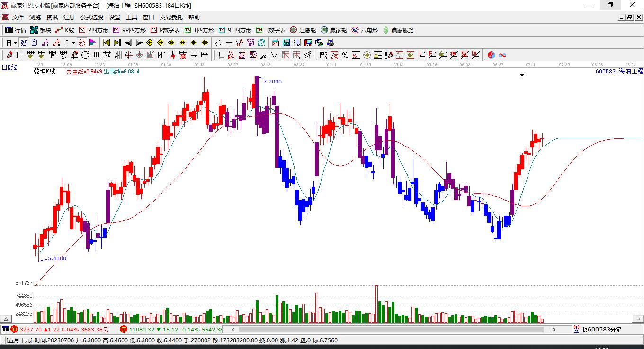Jump to the last bar icon

pyautogui.click(x=117, y=43)
